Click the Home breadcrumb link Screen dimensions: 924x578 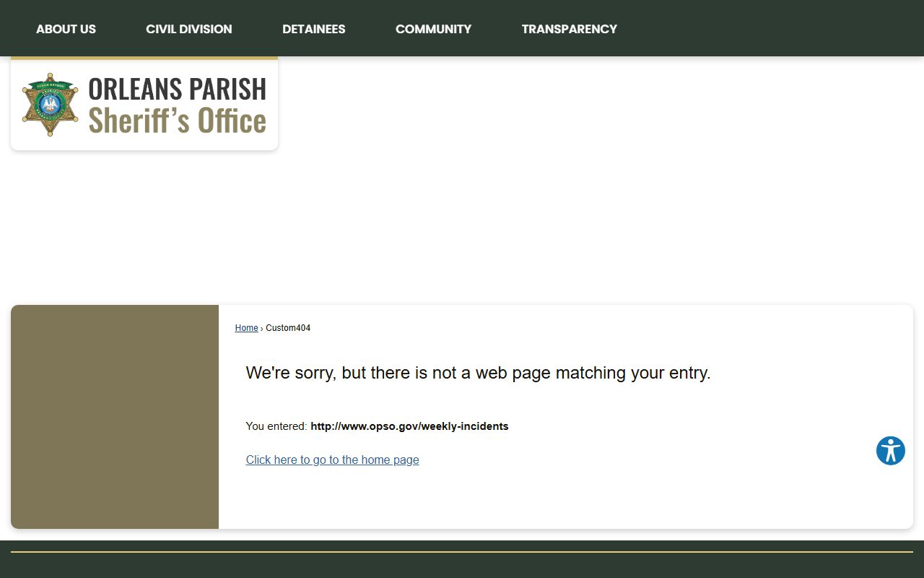pyautogui.click(x=246, y=328)
